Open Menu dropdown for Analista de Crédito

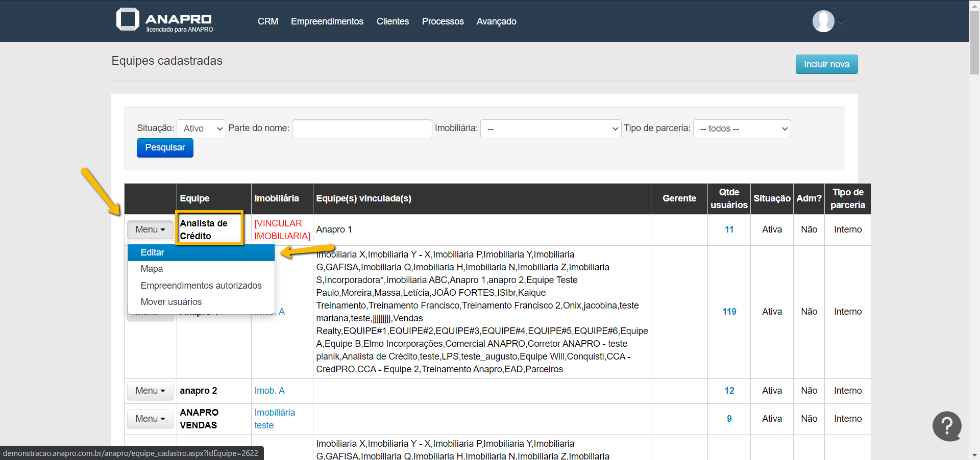click(150, 229)
